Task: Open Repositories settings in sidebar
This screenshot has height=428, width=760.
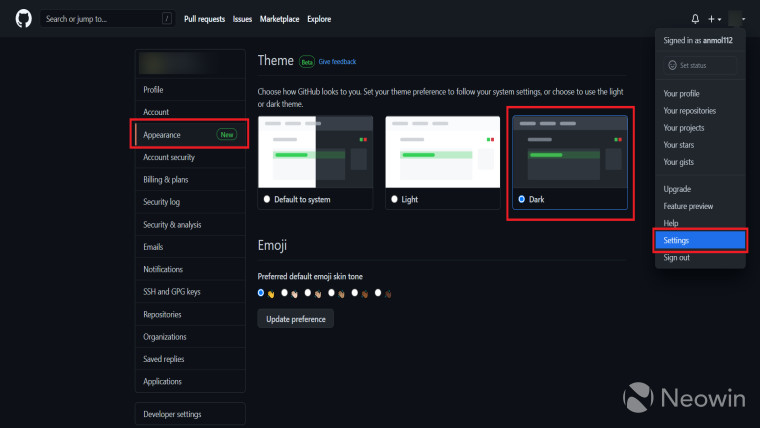Action: click(x=190, y=314)
